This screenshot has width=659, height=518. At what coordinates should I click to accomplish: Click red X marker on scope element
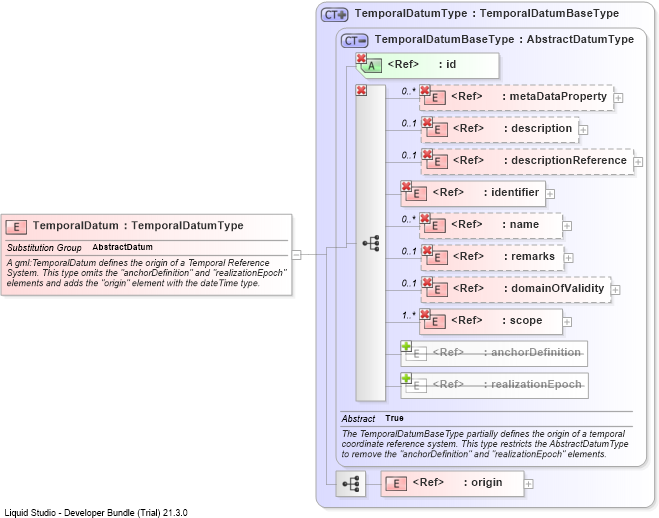425,314
